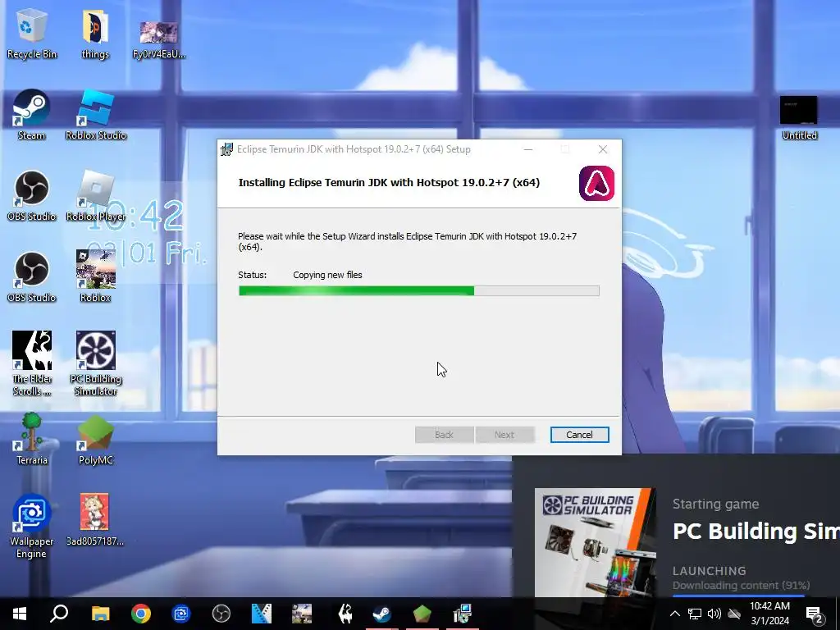Select the Untitled file on the desktop
The height and width of the screenshot is (630, 840).
799,118
